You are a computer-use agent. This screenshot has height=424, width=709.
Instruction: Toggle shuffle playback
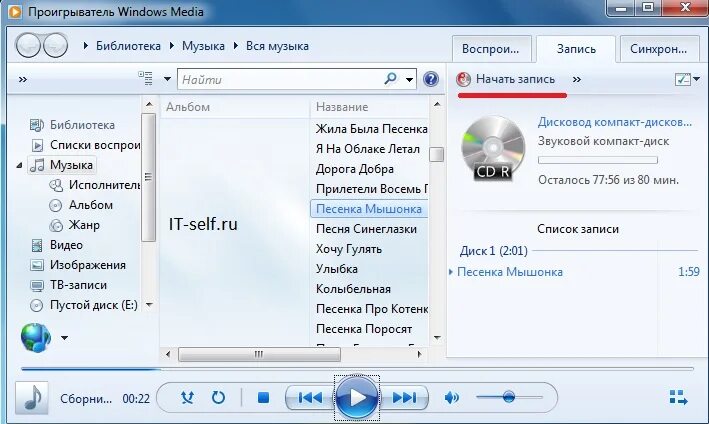tap(187, 398)
